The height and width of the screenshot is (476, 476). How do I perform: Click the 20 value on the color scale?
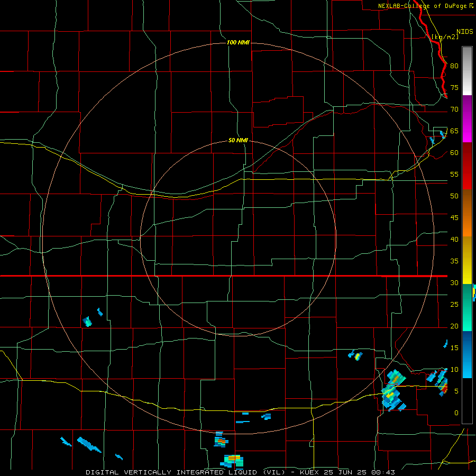[454, 326]
